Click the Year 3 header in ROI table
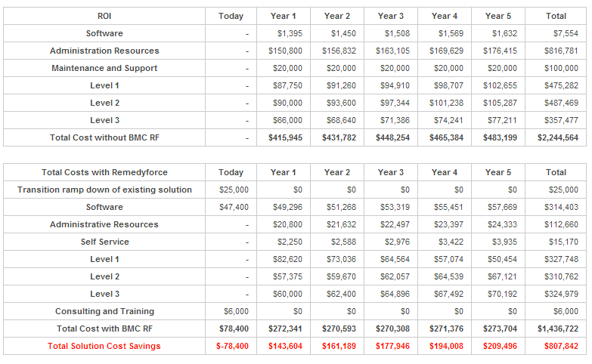The height and width of the screenshot is (364, 592). click(391, 16)
